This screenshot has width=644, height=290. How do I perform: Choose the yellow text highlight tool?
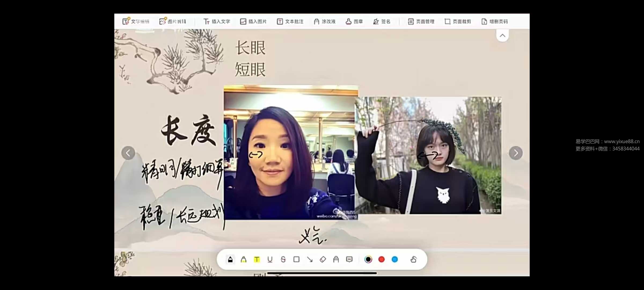point(257,259)
